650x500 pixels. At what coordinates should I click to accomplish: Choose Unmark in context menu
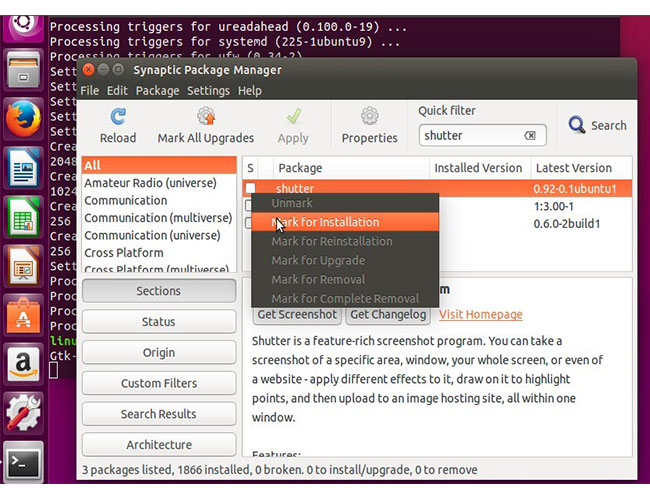point(345,203)
